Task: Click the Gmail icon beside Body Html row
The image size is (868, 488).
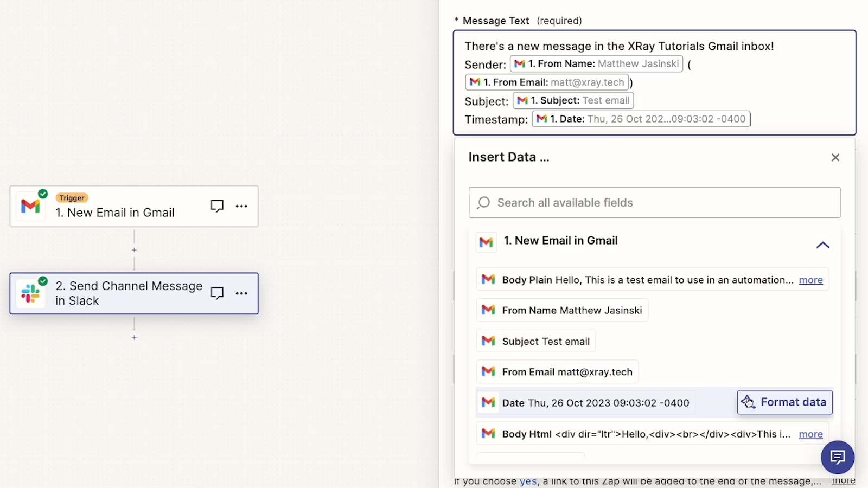Action: tap(488, 434)
